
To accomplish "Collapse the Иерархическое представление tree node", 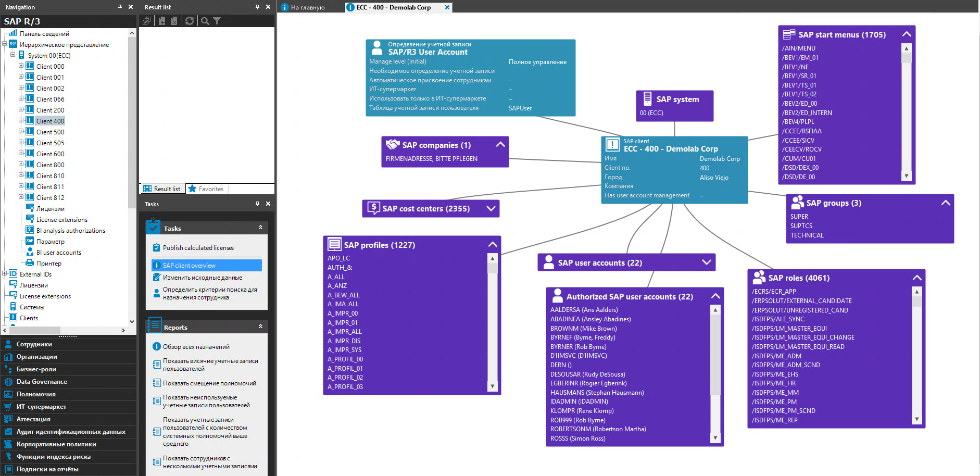I will click(4, 44).
